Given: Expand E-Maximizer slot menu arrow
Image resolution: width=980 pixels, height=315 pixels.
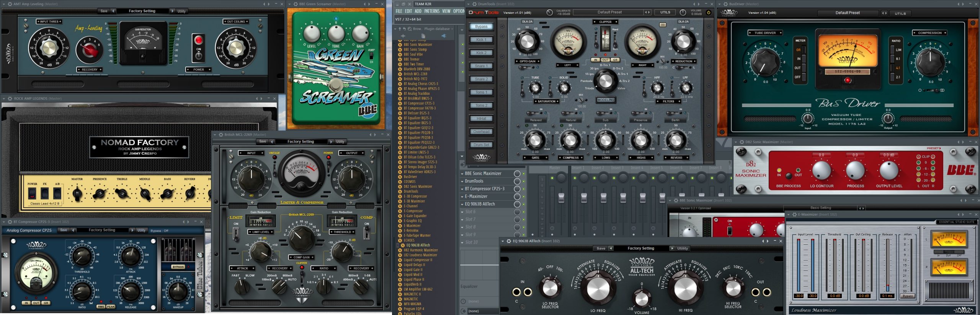Looking at the screenshot, I should 462,196.
